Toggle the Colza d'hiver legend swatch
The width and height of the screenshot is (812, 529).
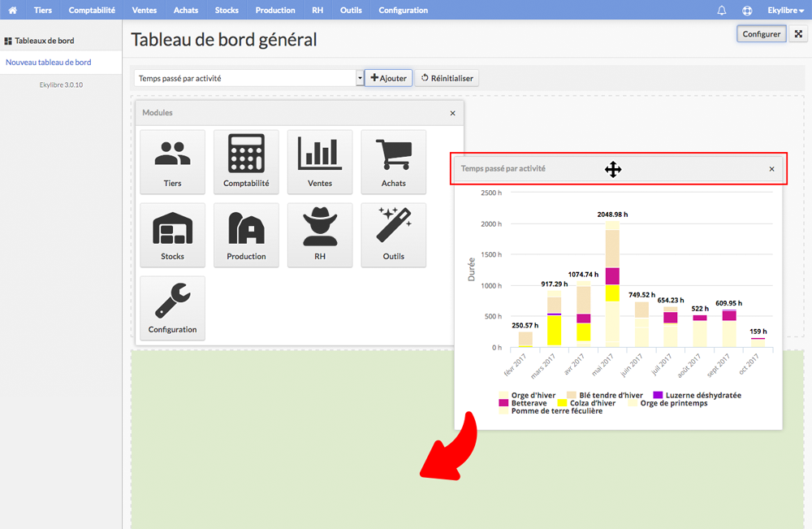click(x=562, y=403)
